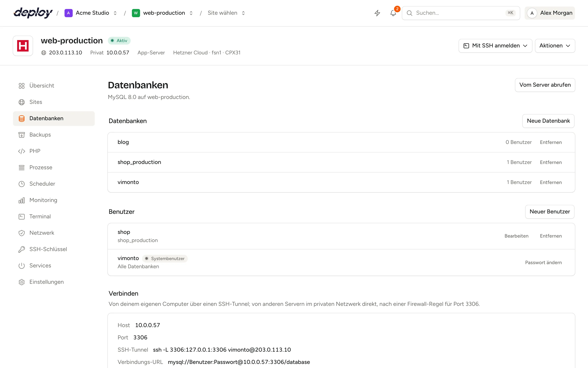The height and width of the screenshot is (368, 588).
Task: Click the Einstellungen gear icon
Action: [x=22, y=282]
